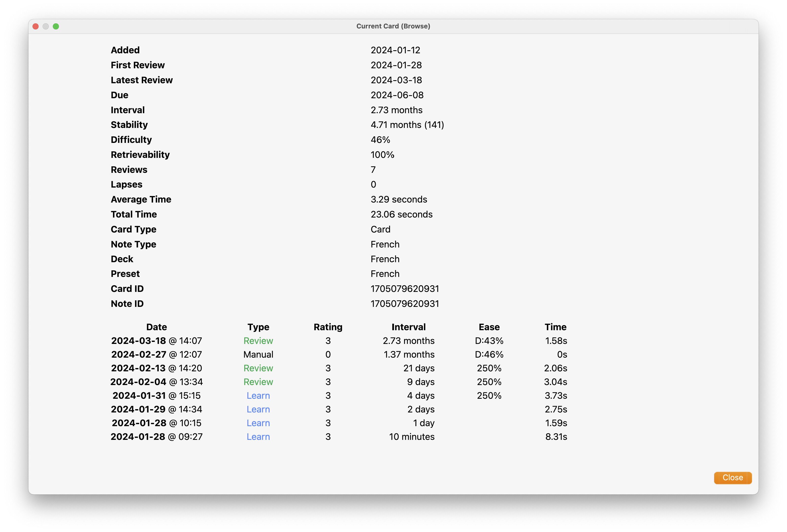Click the Deck value French
This screenshot has width=787, height=532.
tap(385, 259)
